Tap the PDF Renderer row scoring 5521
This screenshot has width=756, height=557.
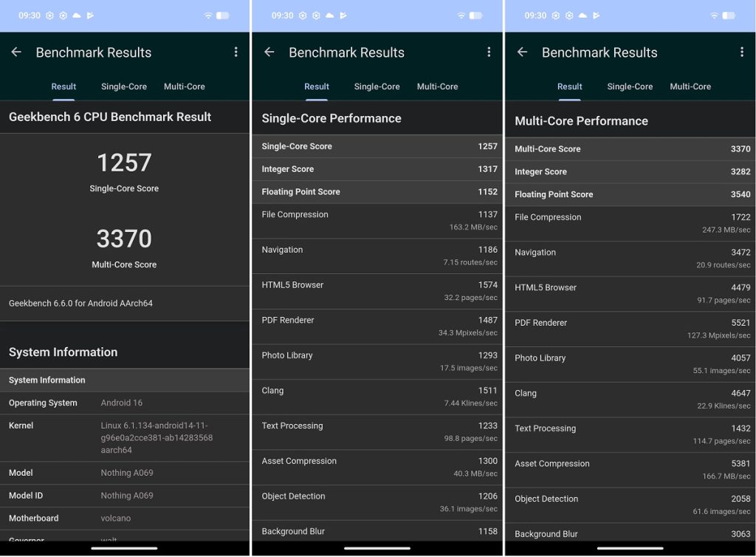tap(631, 329)
